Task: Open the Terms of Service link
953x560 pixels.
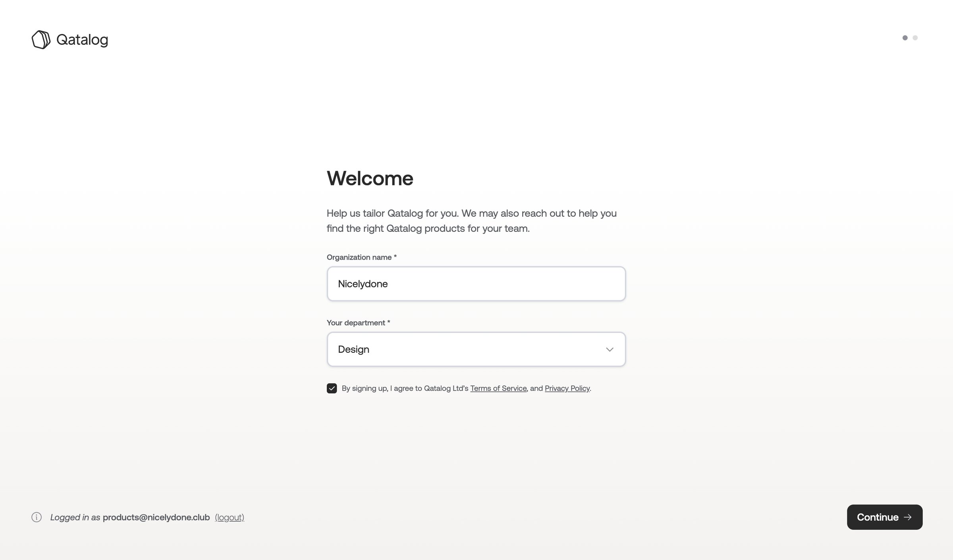Action: (498, 388)
